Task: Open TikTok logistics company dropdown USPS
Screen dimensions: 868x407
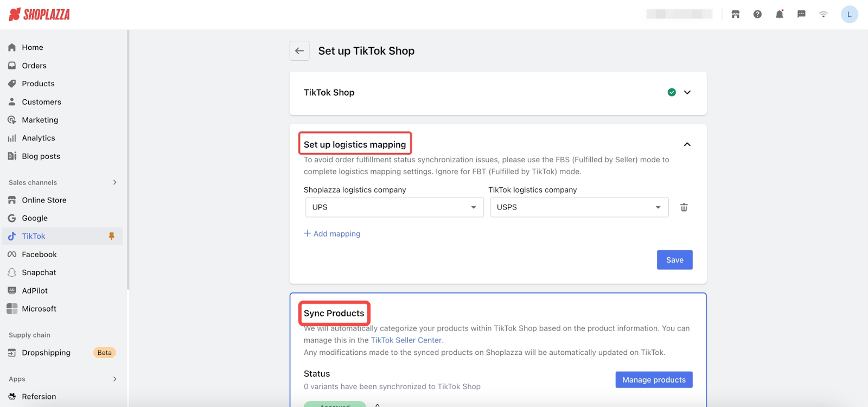Action: tap(579, 207)
